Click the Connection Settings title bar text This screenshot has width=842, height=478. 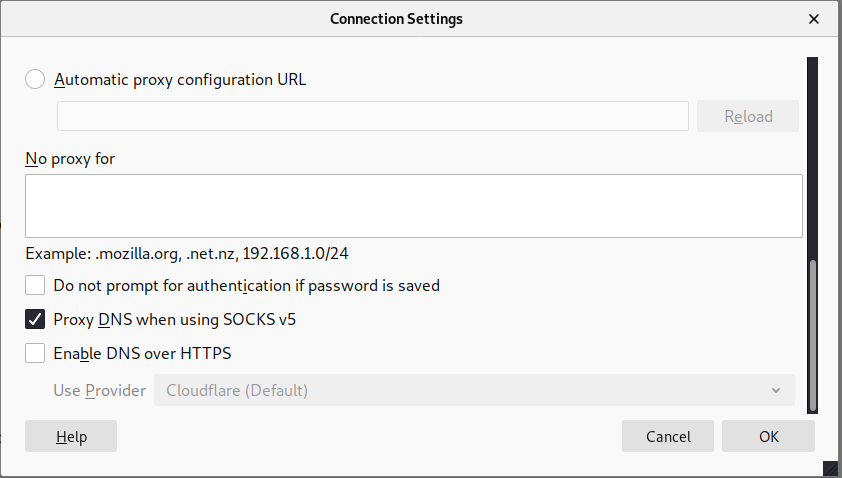tap(396, 19)
